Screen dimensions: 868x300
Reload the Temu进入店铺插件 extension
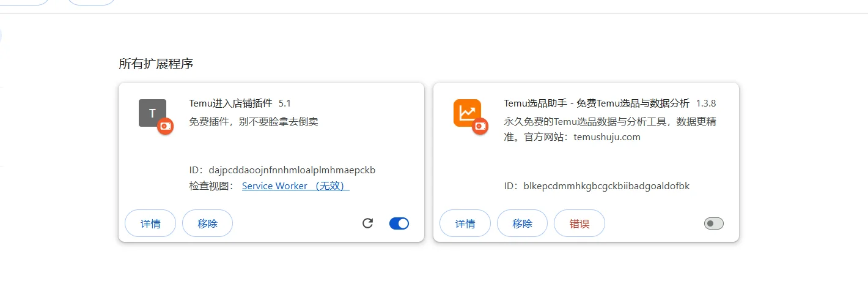(367, 223)
